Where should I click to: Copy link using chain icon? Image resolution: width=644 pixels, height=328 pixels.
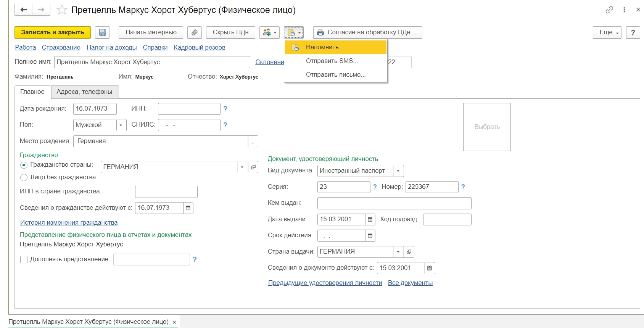609,10
